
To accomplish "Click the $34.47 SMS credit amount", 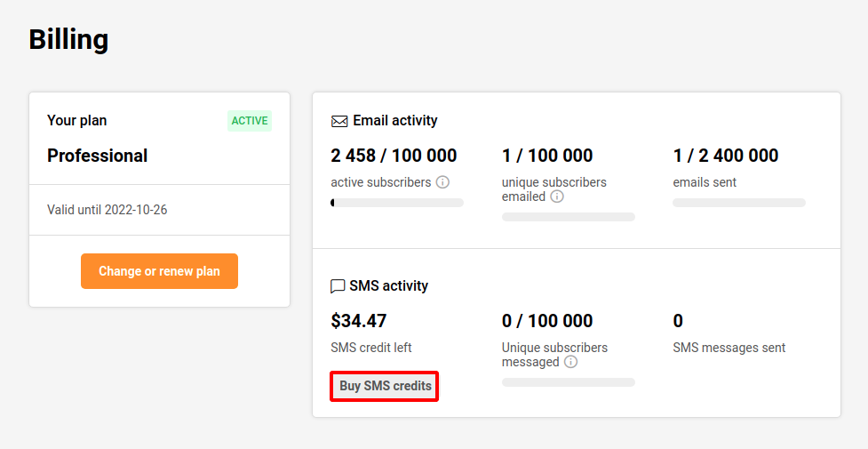I will coord(359,321).
